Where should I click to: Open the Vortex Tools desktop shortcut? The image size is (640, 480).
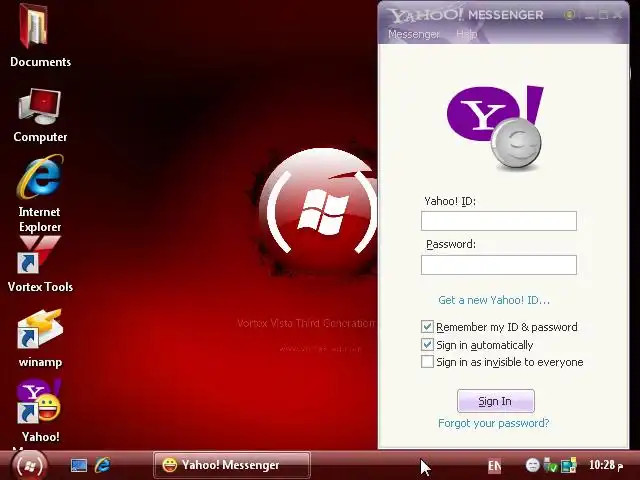[40, 255]
